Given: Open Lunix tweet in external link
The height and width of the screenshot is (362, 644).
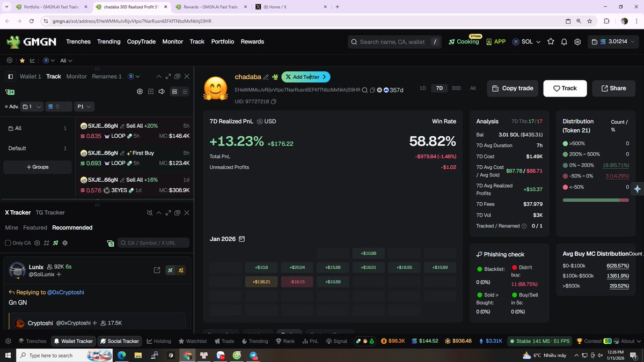Looking at the screenshot, I should (157, 270).
